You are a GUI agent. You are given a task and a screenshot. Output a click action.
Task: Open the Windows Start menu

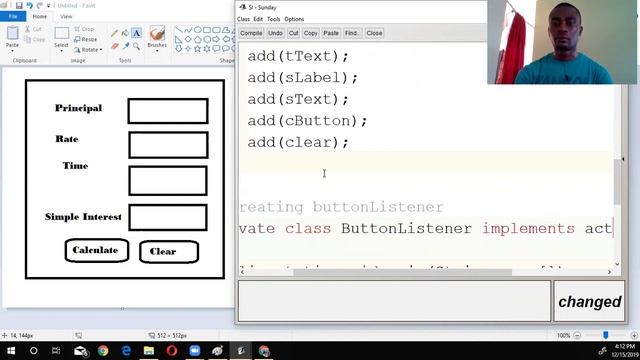(x=11, y=351)
